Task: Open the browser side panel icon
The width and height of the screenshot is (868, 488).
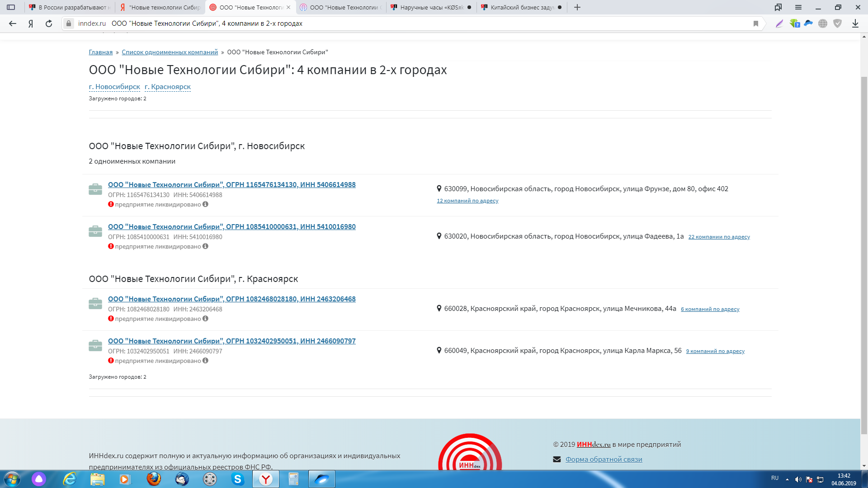Action: [11, 7]
